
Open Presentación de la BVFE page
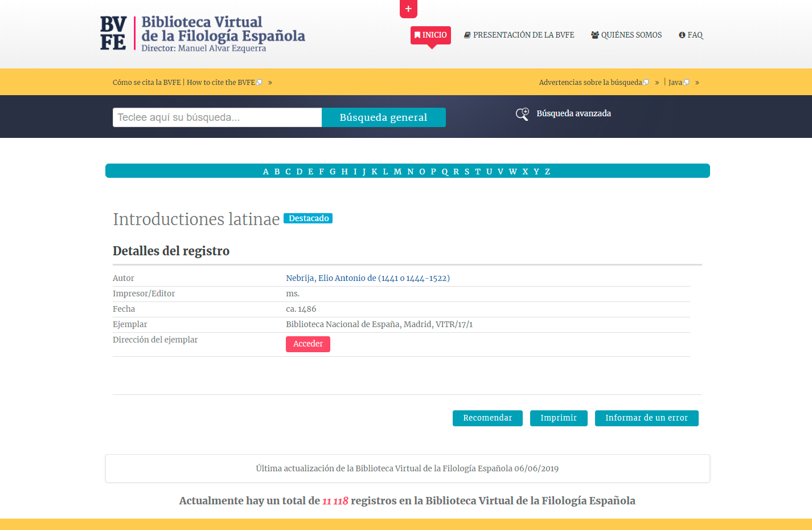pos(519,35)
